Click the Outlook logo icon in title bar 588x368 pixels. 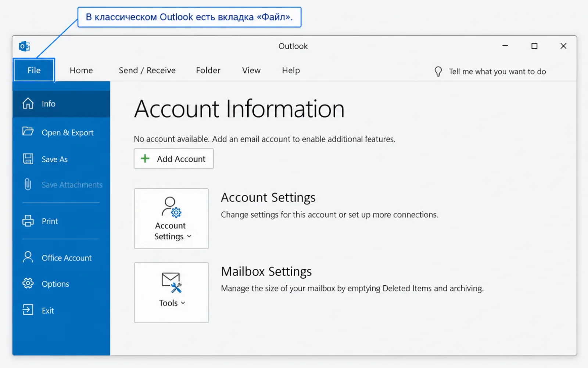point(25,46)
